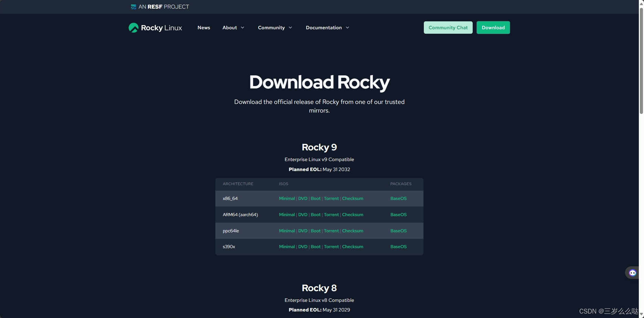The width and height of the screenshot is (644, 318).
Task: Click the green Download button
Action: [x=493, y=28]
